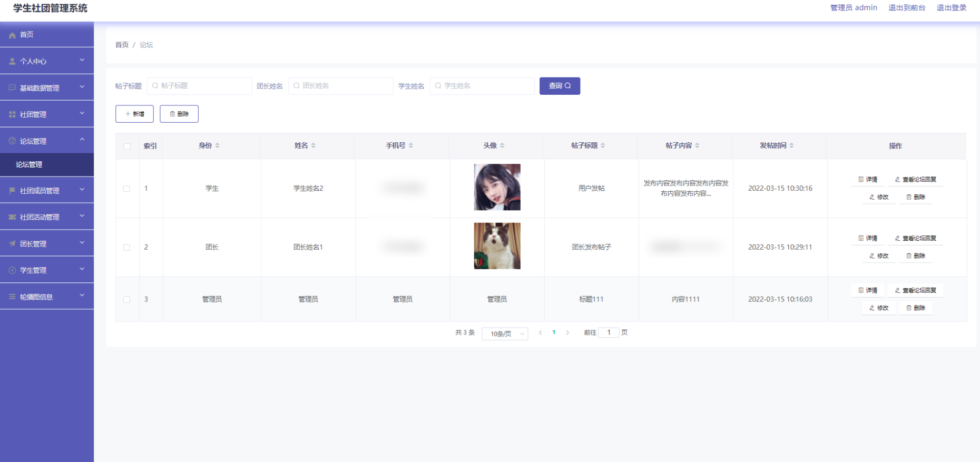Sort by the 身份 column sort icon

pyautogui.click(x=218, y=145)
